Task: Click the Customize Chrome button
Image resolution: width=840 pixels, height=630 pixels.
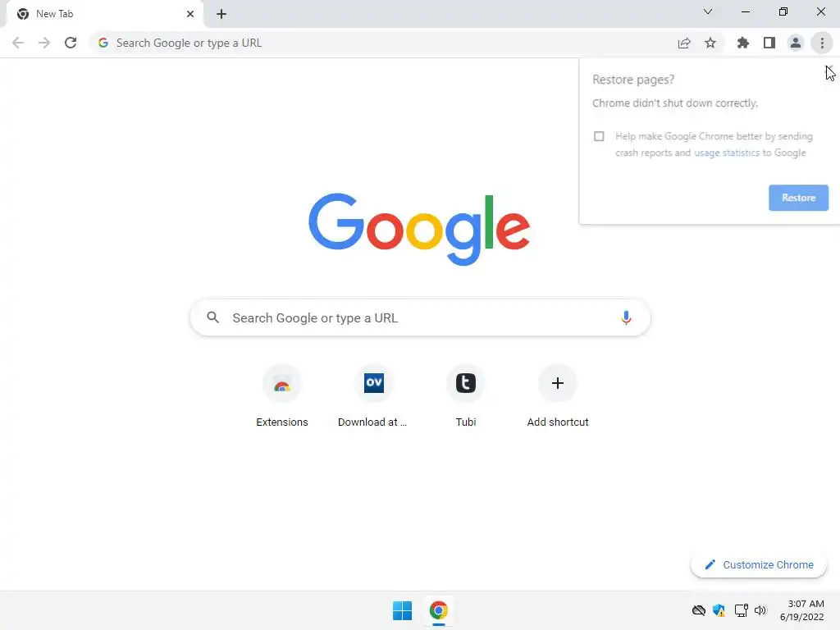Action: pos(759,564)
